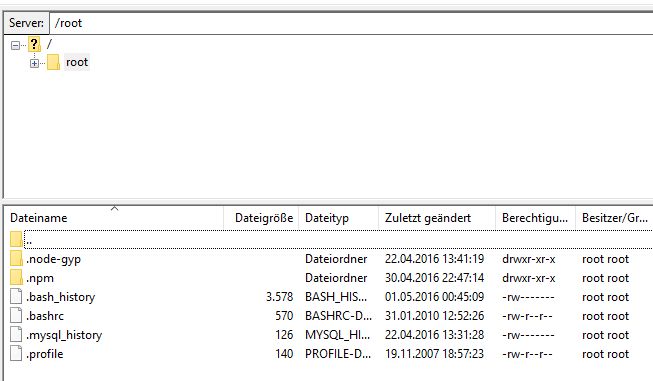Click the date 22.04.2016 13:41:19
653x381 pixels.
pyautogui.click(x=434, y=259)
